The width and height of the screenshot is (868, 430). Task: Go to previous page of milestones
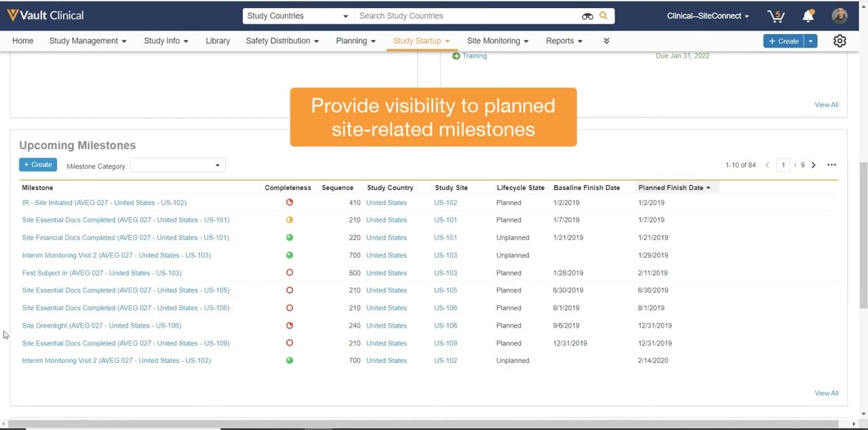tap(768, 165)
